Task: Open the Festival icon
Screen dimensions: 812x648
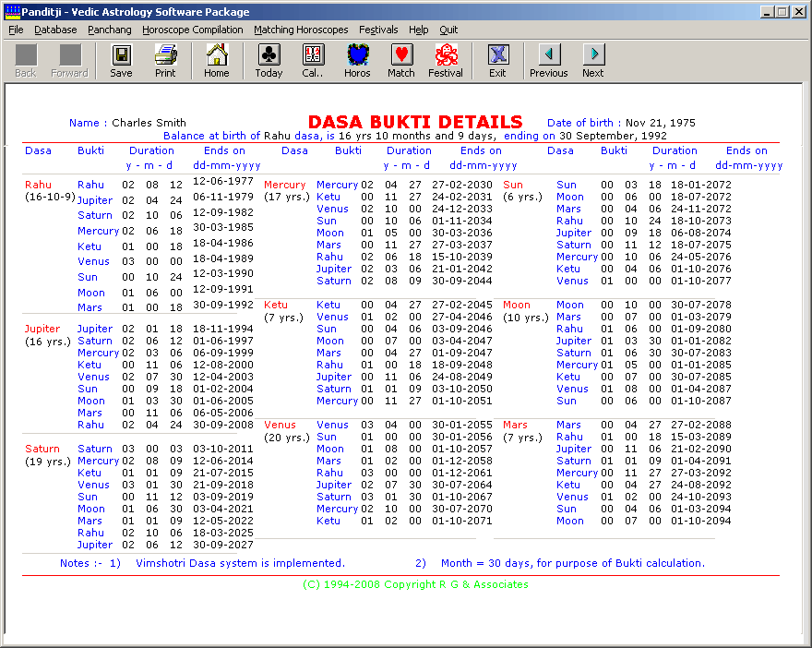Action: click(x=446, y=55)
